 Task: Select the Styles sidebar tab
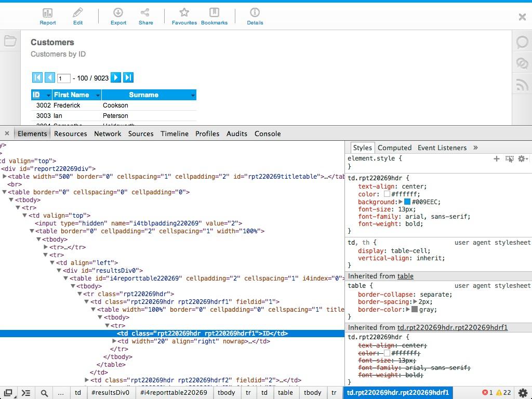362,148
